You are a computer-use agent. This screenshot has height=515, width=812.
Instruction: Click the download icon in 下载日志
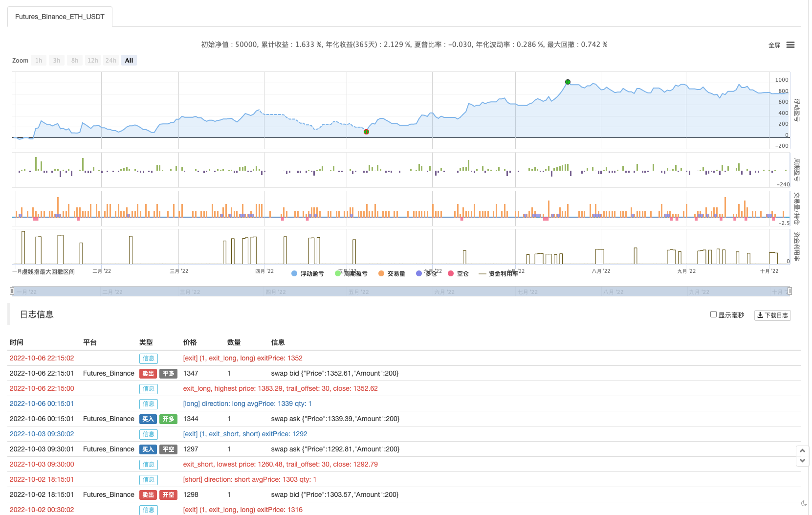760,315
